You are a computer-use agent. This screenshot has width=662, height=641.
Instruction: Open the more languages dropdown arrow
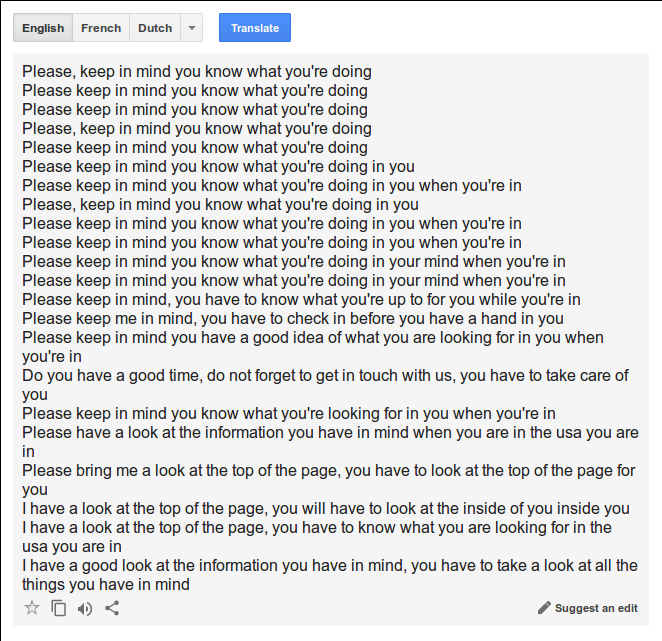coord(192,28)
